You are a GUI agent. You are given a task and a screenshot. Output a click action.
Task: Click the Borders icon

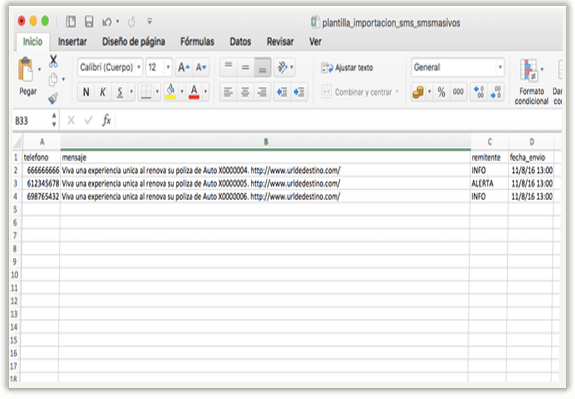(x=146, y=92)
